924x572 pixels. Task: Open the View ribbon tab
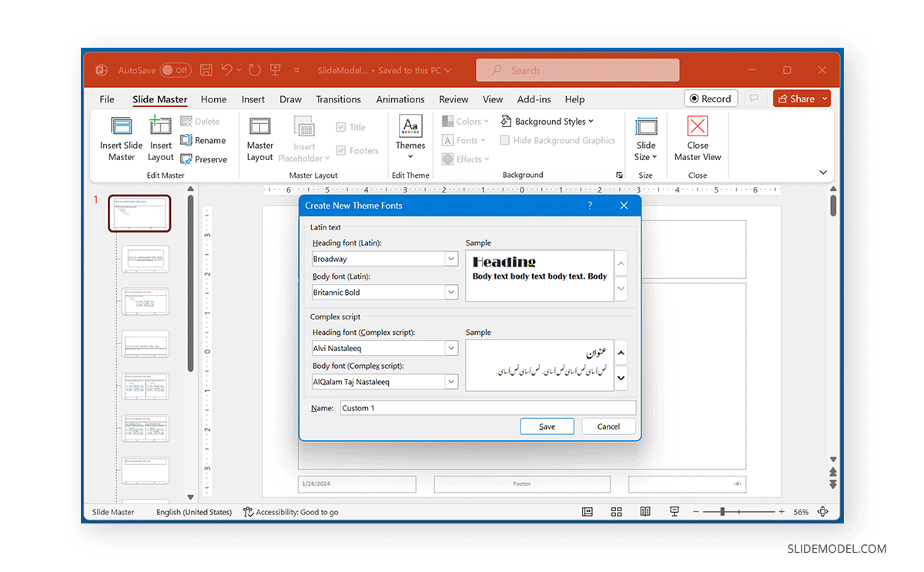click(x=493, y=99)
